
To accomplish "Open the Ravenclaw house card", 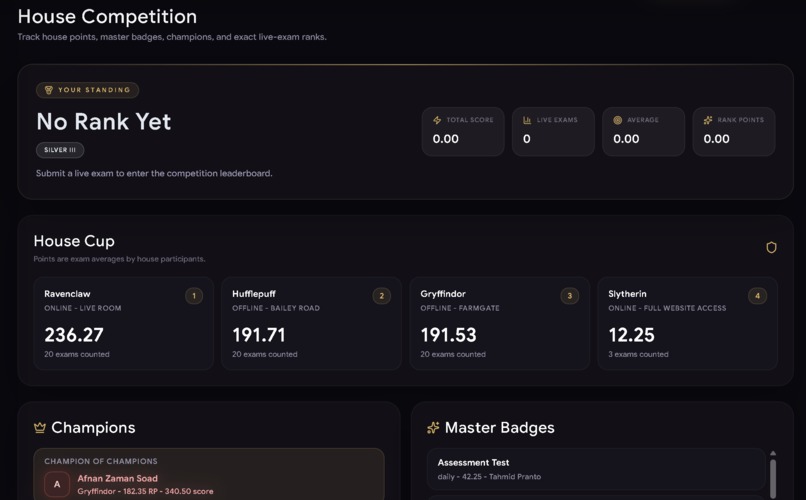I will coord(123,323).
